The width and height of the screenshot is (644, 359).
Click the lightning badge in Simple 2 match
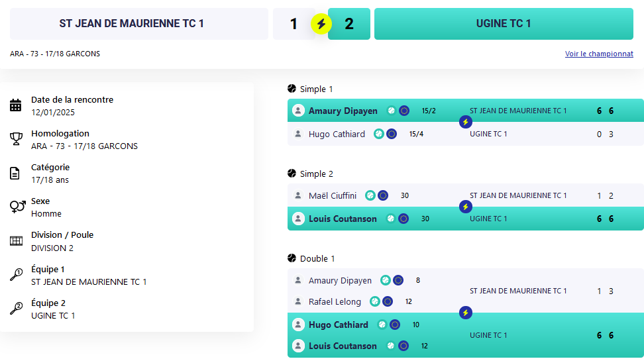tap(465, 207)
